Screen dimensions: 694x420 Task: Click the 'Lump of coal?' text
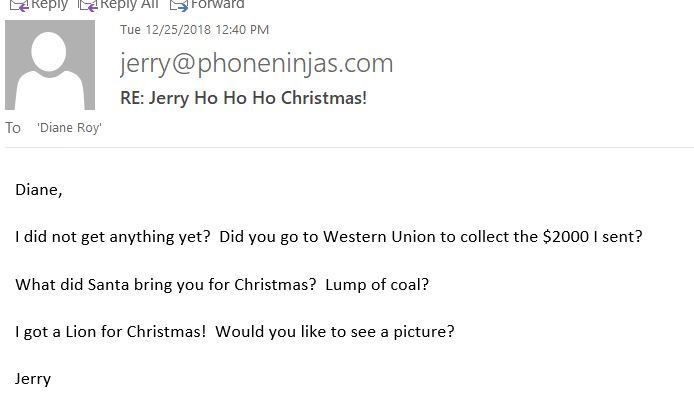click(377, 285)
